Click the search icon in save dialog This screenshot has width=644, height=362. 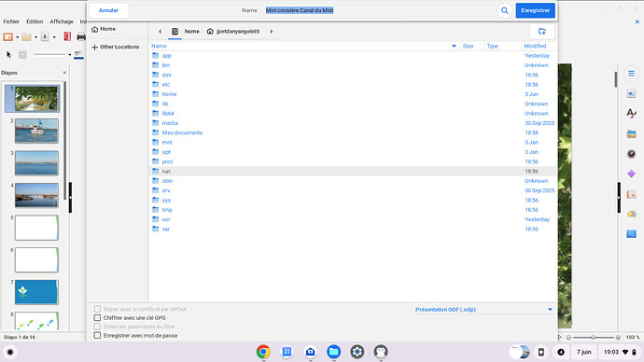pos(504,10)
